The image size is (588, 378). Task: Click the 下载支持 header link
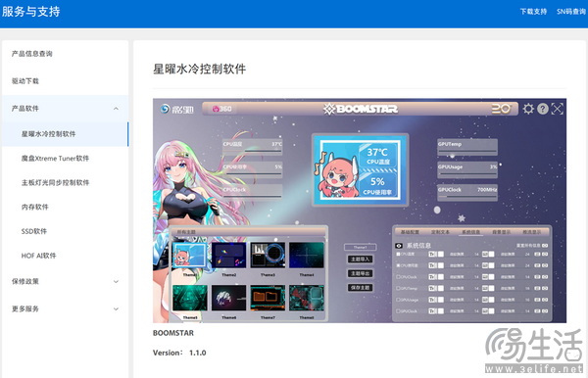pos(533,12)
